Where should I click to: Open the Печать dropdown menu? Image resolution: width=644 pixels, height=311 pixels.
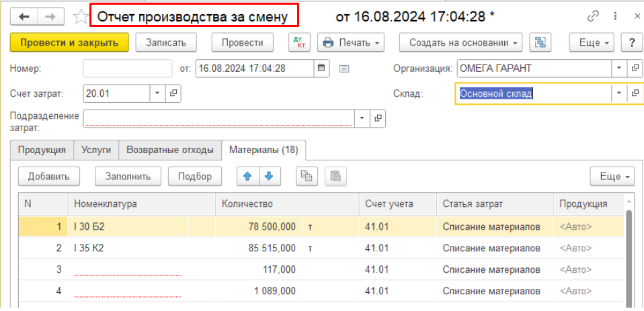click(x=351, y=43)
